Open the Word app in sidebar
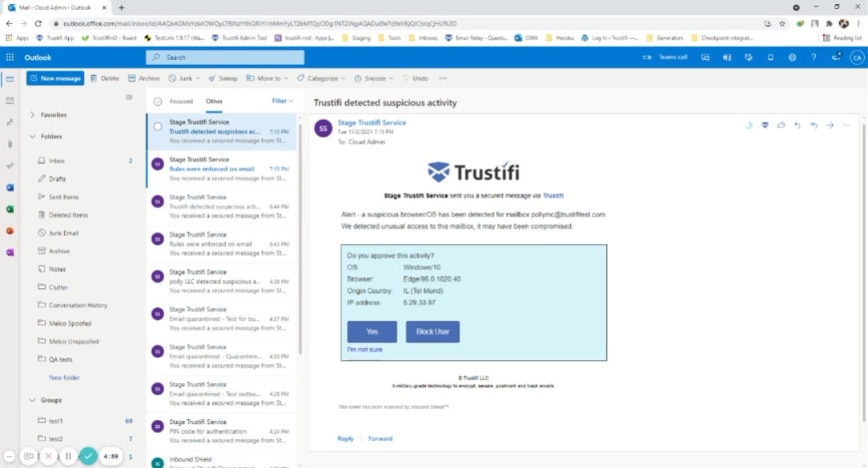868x468 pixels. tap(10, 187)
